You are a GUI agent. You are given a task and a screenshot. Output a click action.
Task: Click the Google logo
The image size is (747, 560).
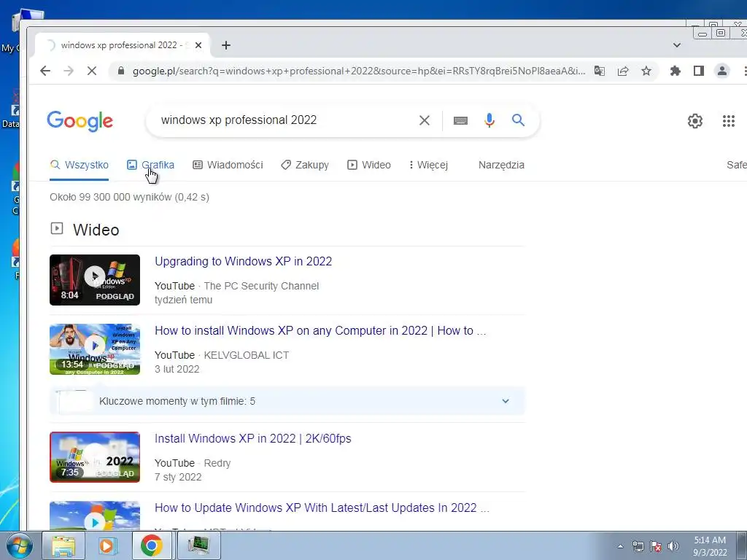80,121
